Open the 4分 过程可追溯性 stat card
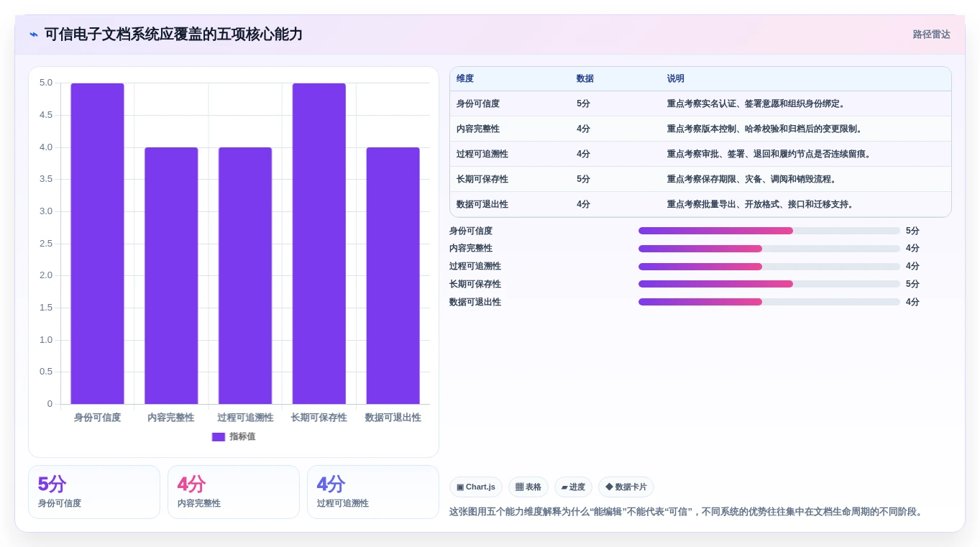This screenshot has height=547, width=980. pos(373,492)
